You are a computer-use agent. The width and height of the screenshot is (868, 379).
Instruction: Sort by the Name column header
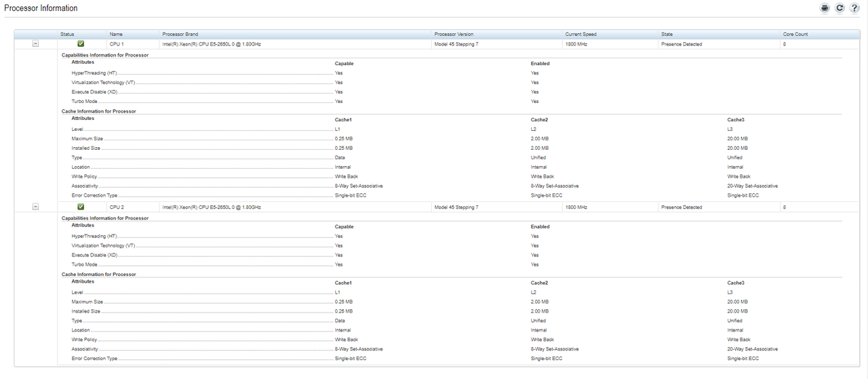[116, 34]
